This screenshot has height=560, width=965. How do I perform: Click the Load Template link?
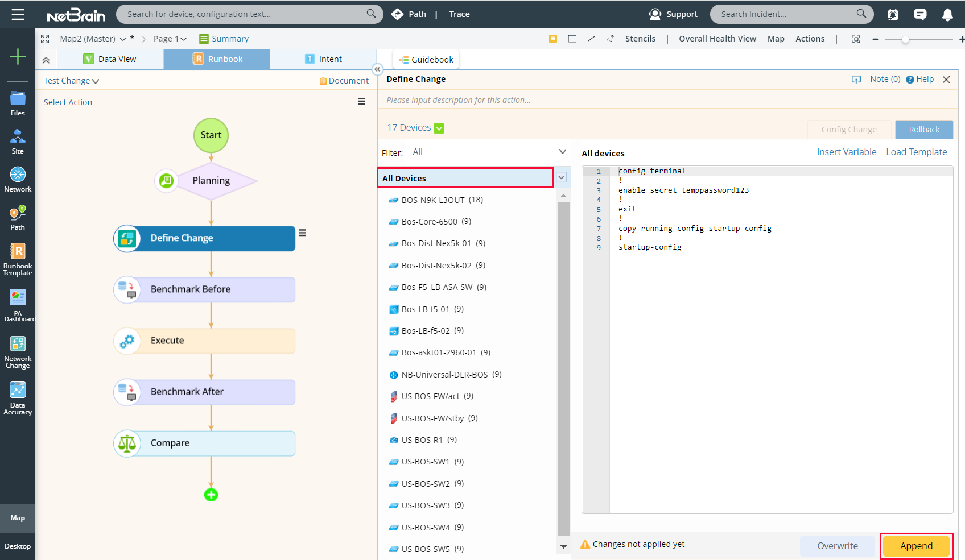pyautogui.click(x=916, y=152)
